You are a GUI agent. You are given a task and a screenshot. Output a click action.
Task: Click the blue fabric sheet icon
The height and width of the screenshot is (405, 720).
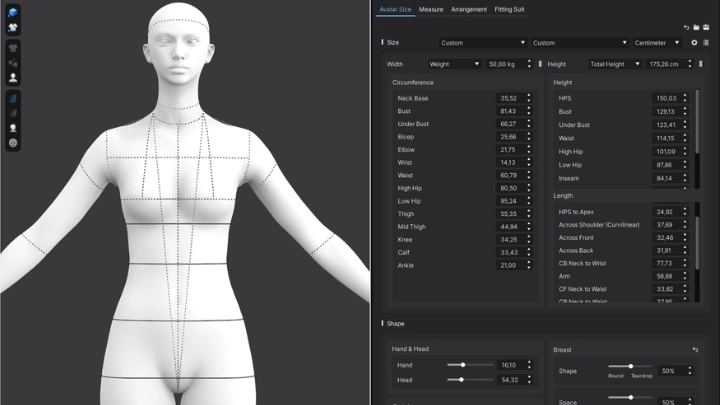pyautogui.click(x=13, y=98)
